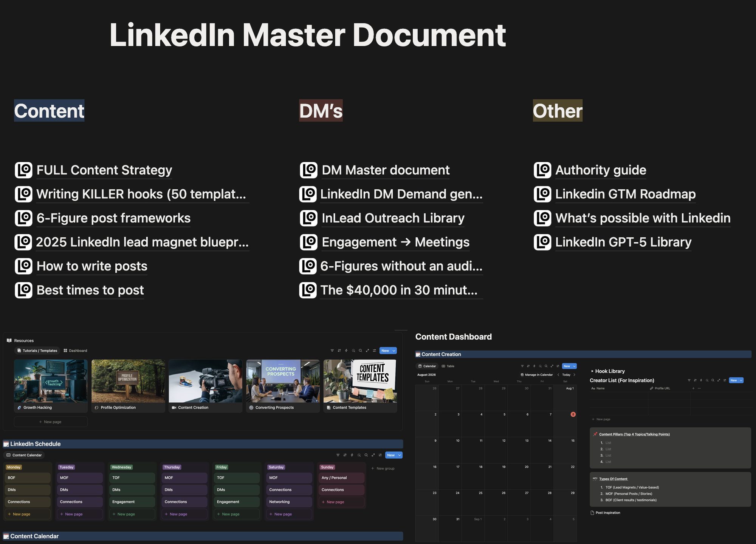The image size is (756, 544).
Task: Select the Calendar view tab in Content Creation
Action: pyautogui.click(x=427, y=366)
